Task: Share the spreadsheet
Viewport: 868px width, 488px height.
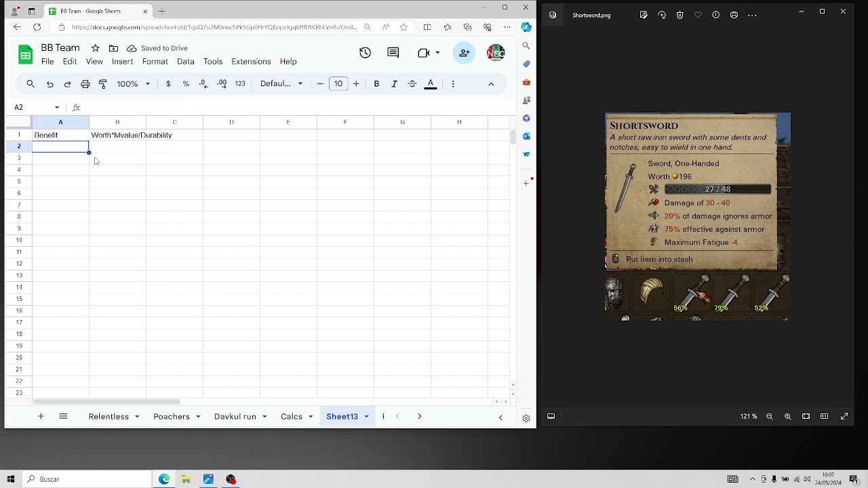Action: click(x=465, y=53)
